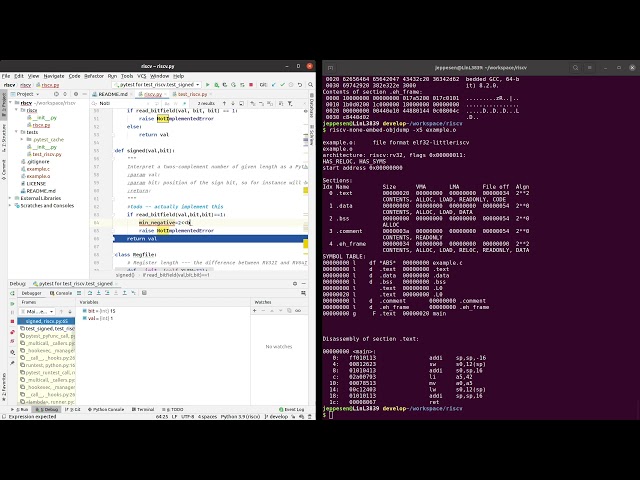
Task: Click the green Run button in PyCharm toolbar
Action: 207,85
